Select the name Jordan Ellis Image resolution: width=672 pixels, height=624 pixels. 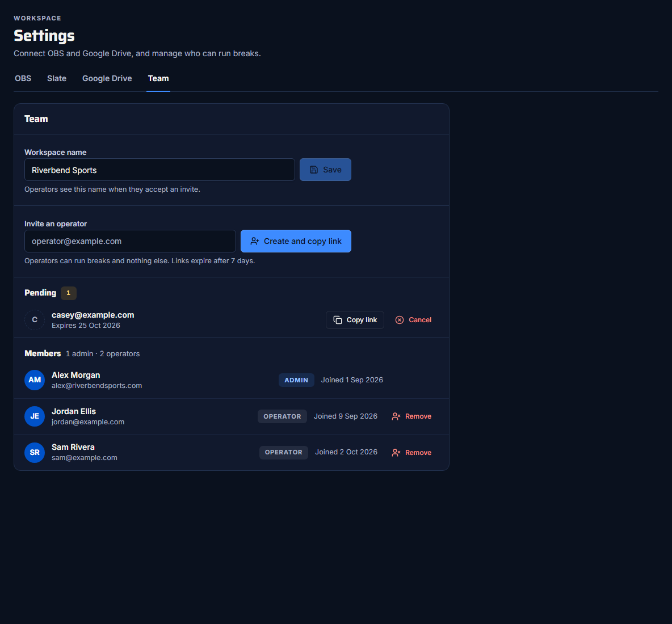click(x=74, y=411)
